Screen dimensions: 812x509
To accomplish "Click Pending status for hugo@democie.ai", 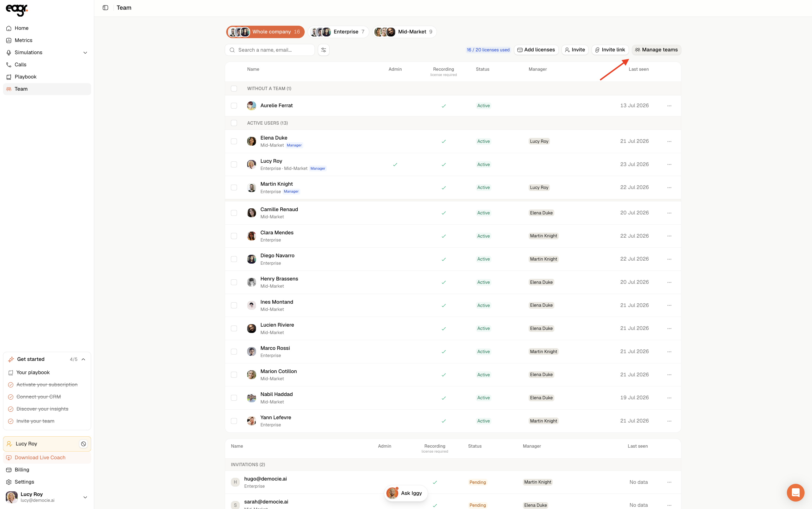I will [477, 482].
